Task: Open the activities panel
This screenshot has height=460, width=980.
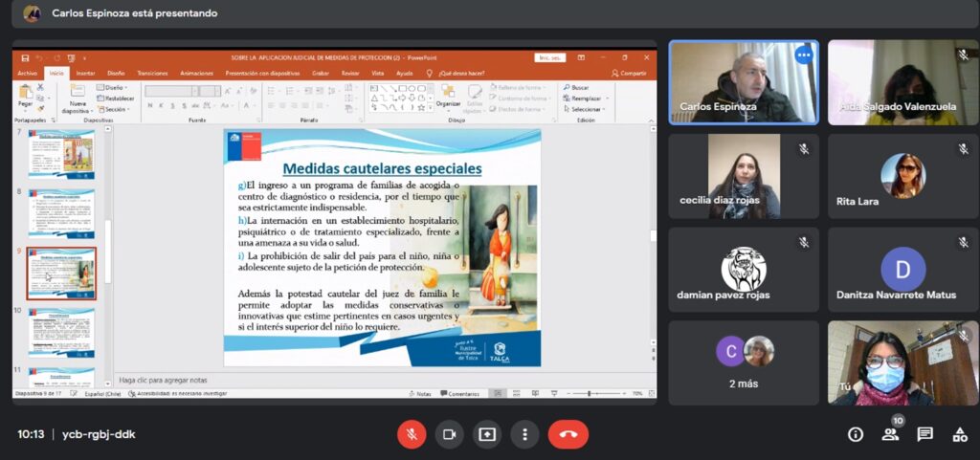Action: pyautogui.click(x=959, y=434)
